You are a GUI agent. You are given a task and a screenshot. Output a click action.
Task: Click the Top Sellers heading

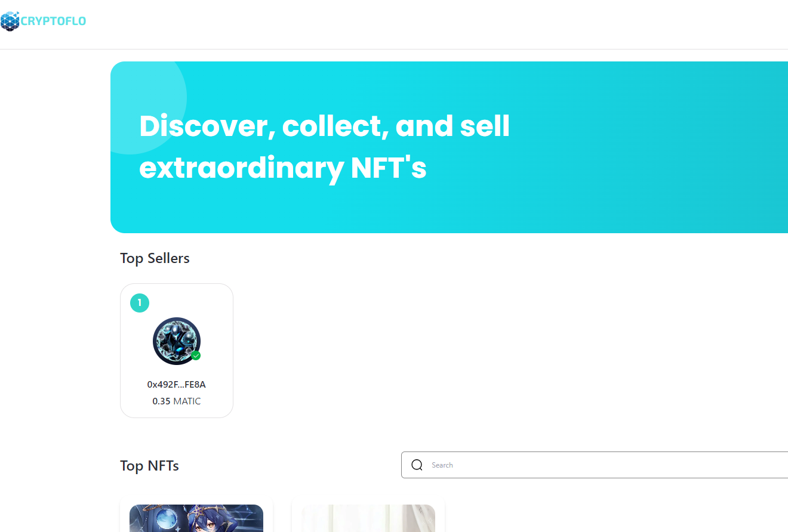point(155,258)
